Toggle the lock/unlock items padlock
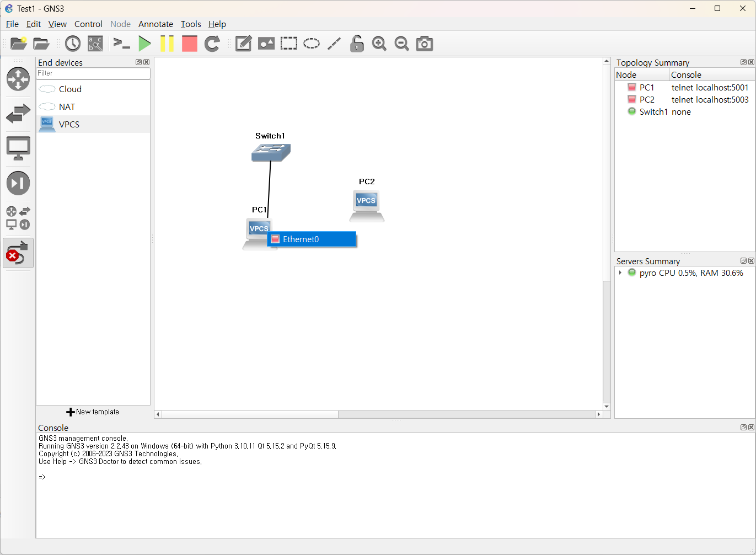Viewport: 756px width, 555px height. click(357, 44)
